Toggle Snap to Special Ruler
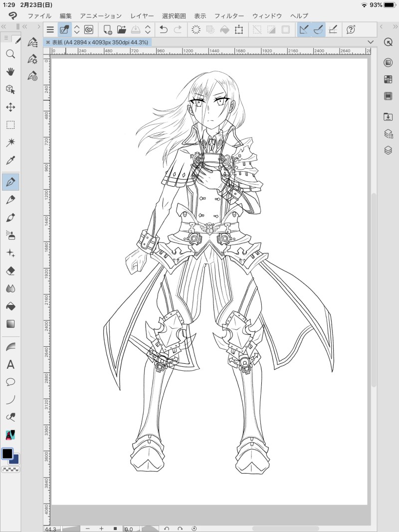The height and width of the screenshot is (532, 399). tap(318, 29)
